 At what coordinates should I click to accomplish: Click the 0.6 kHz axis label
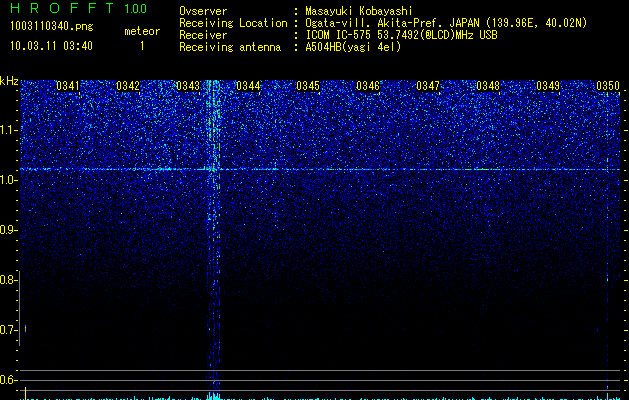click(x=8, y=380)
